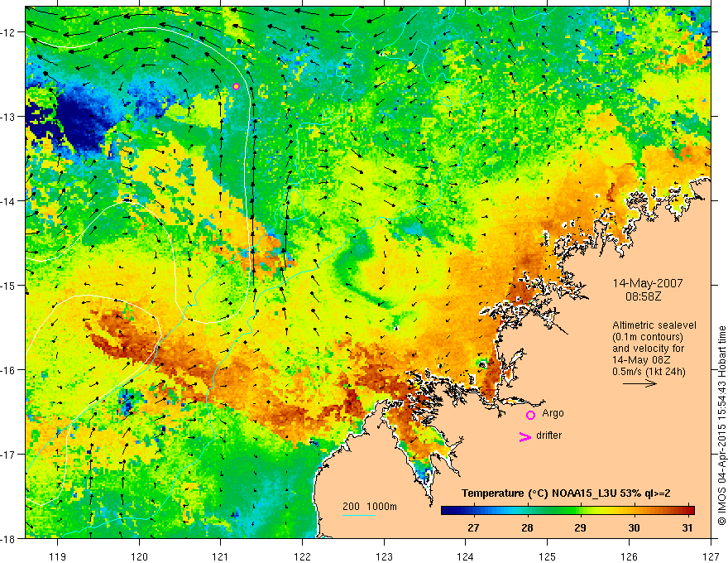Click the cyan isobath legend line

click(x=359, y=515)
